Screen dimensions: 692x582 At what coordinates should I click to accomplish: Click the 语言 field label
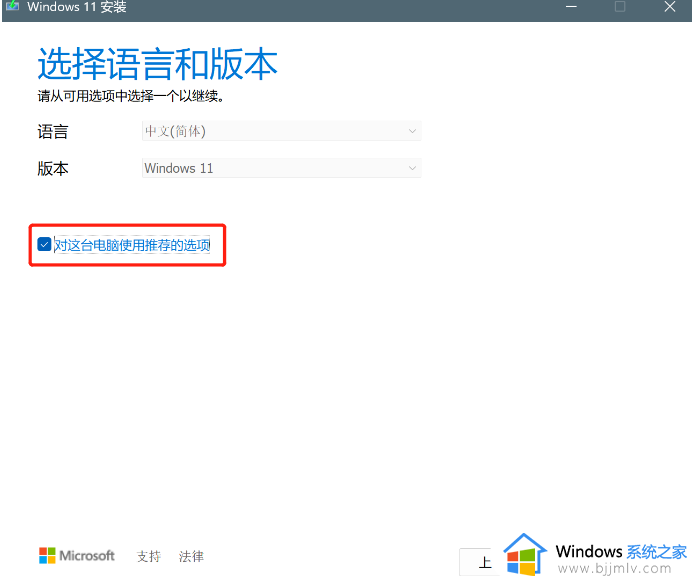tap(53, 131)
